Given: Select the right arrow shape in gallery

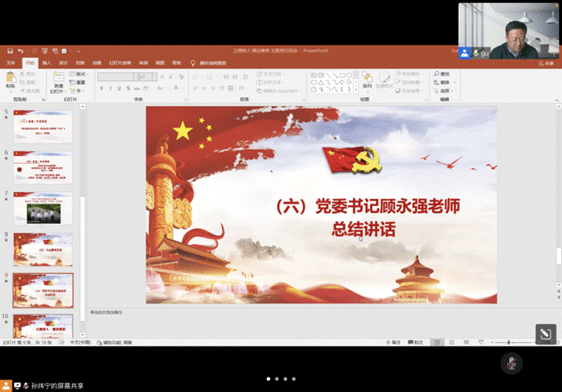Looking at the screenshot, I should [342, 82].
